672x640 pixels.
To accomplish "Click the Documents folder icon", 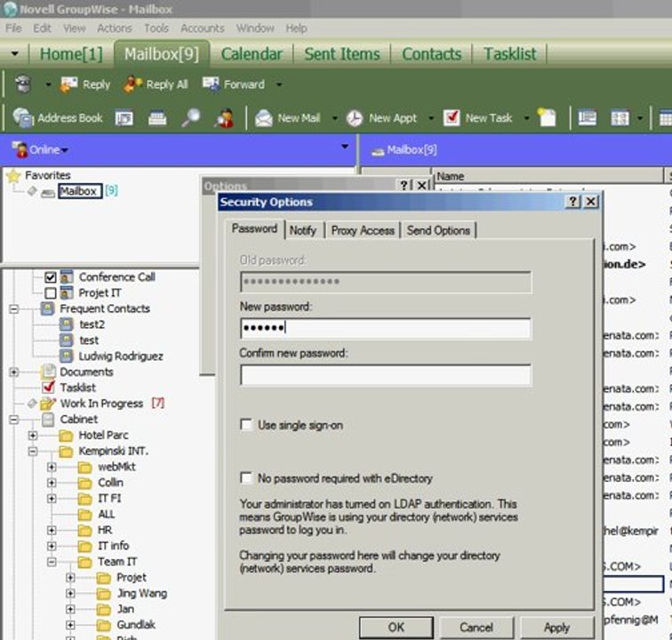I will (48, 372).
